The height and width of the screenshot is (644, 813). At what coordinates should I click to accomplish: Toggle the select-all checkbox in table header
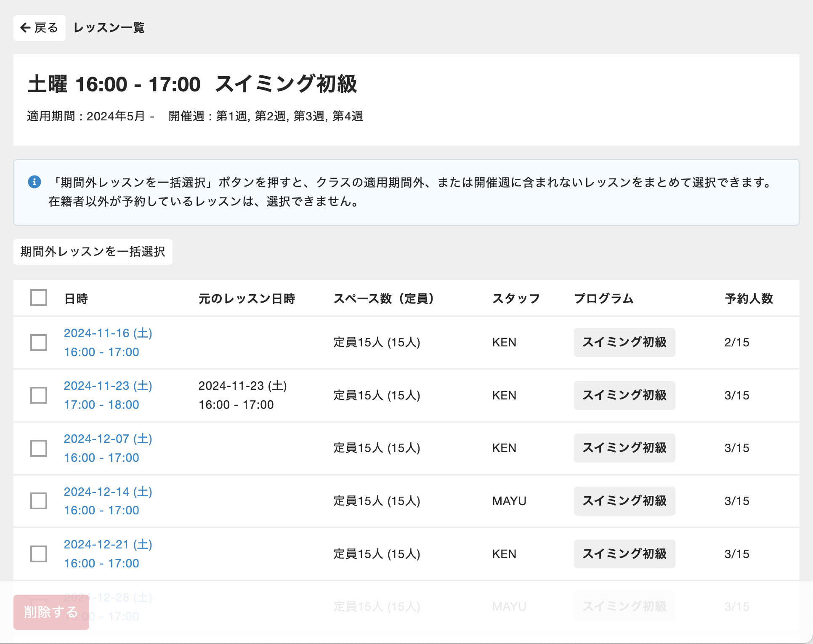[39, 298]
